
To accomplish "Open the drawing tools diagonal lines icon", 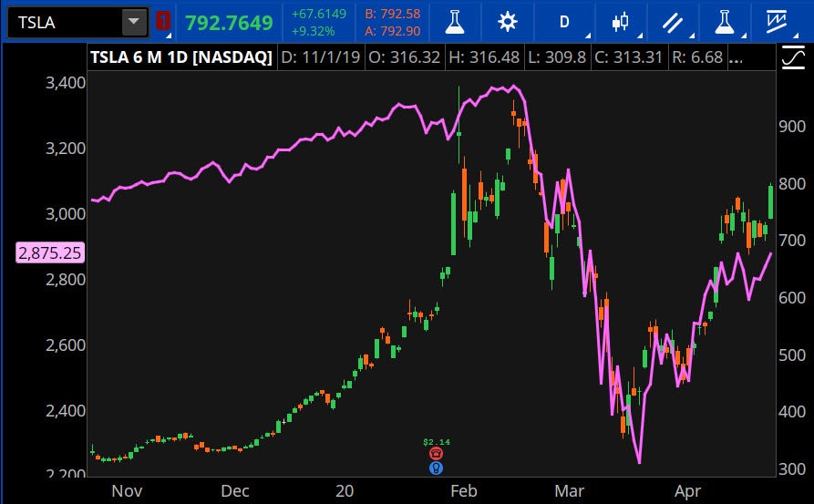I will click(x=673, y=22).
